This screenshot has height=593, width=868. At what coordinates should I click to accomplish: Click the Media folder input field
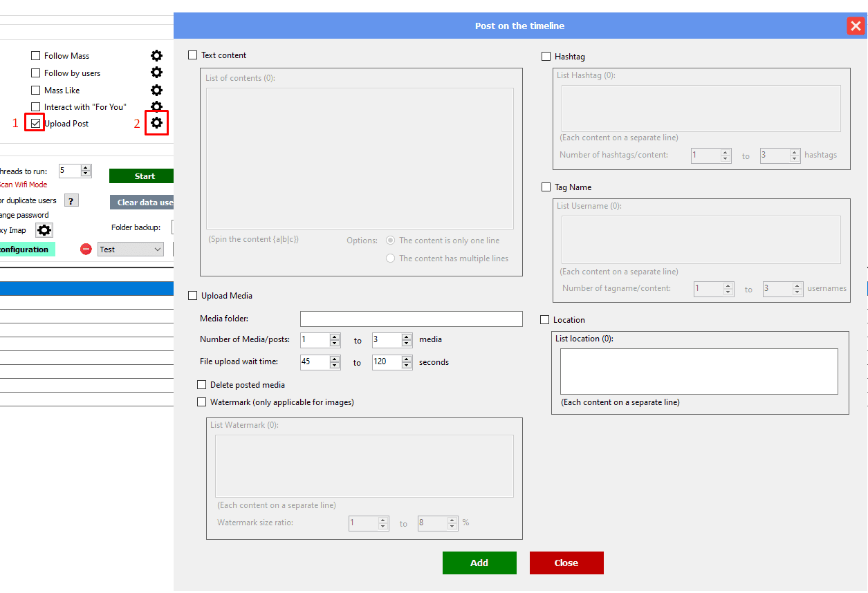(412, 319)
